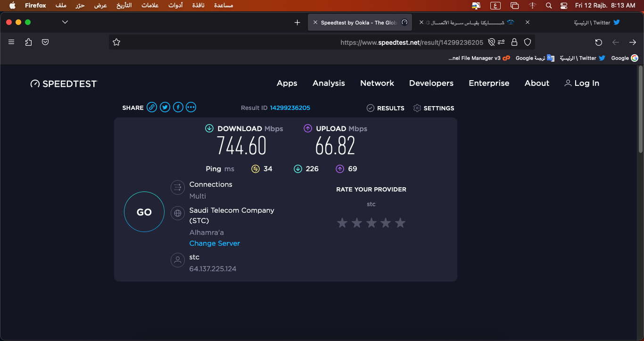Open the Developers navigation item
Screen dimensions: 644x341
click(431, 83)
